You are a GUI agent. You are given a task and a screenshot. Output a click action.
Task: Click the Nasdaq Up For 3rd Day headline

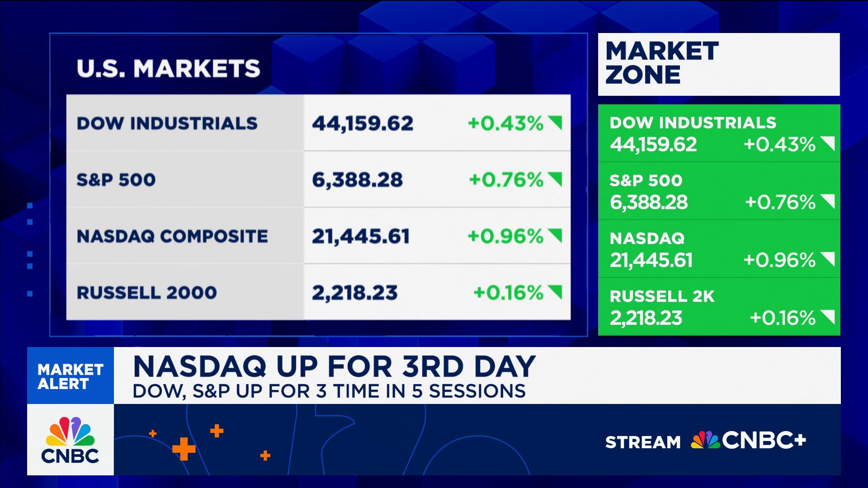click(x=334, y=366)
